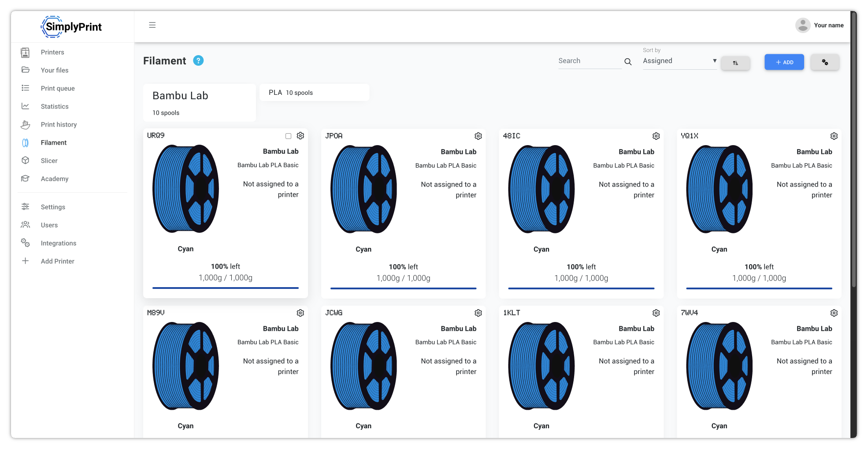This screenshot has height=449, width=868.
Task: Open the Sort by Assigned dropdown
Action: [679, 61]
